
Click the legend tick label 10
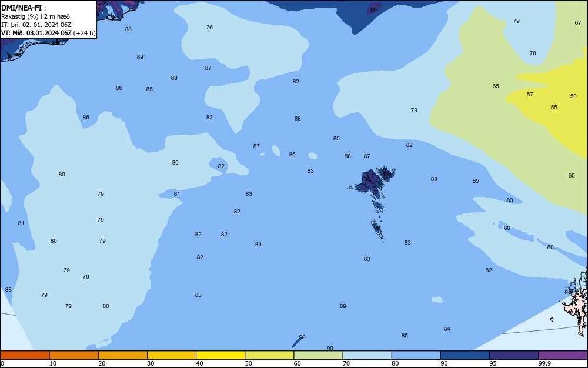53,363
